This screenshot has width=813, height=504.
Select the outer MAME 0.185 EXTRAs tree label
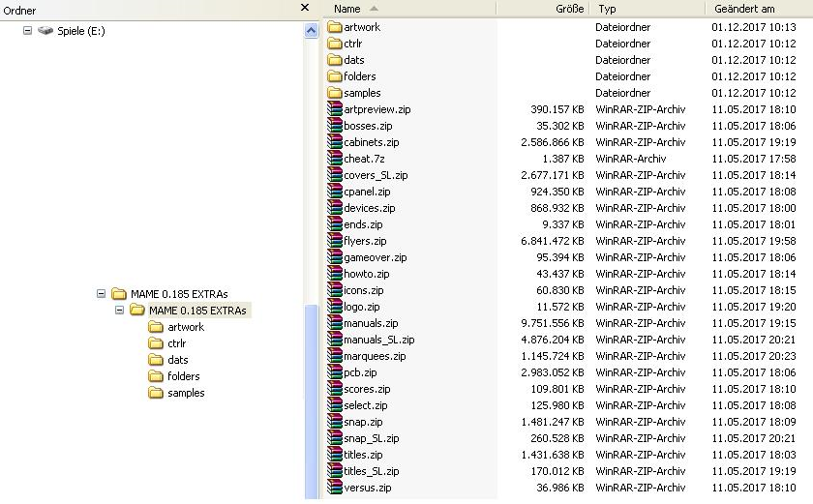point(179,294)
